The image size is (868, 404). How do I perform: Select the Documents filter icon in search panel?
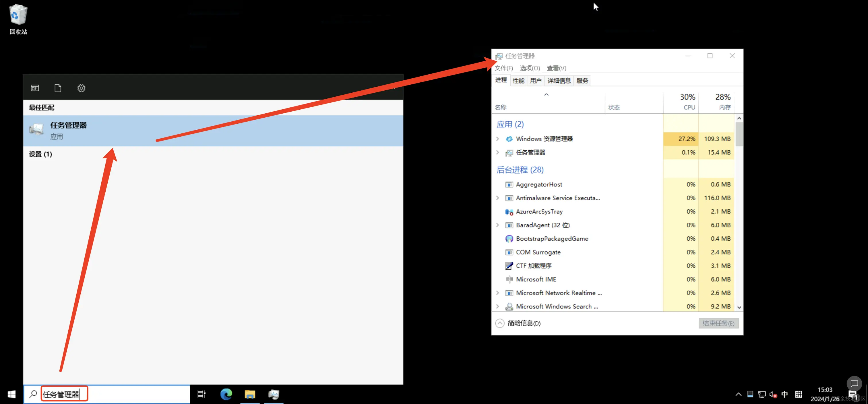pyautogui.click(x=58, y=88)
